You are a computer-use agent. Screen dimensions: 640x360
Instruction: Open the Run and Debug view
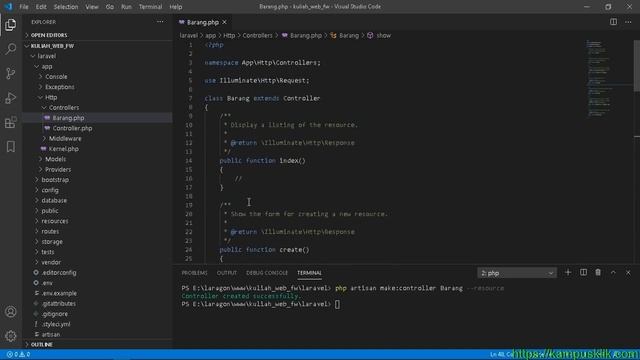point(11,98)
